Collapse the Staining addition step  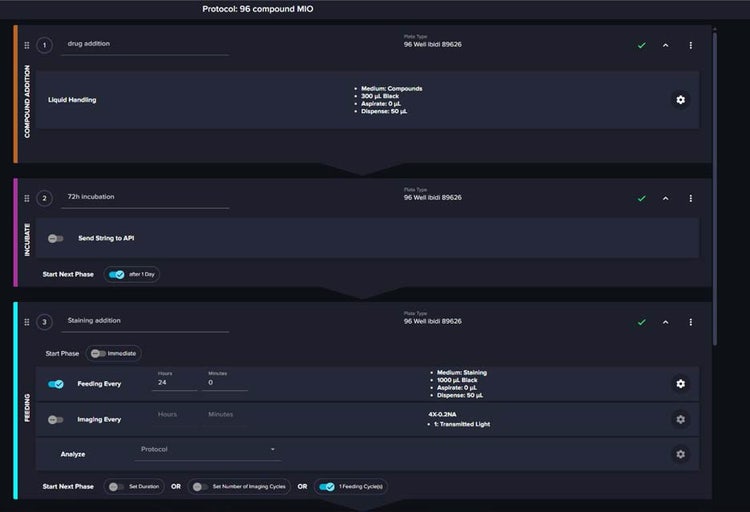(x=666, y=322)
